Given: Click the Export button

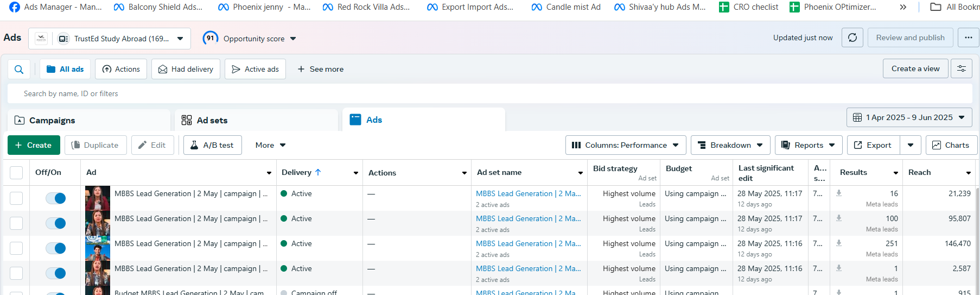Looking at the screenshot, I should (873, 145).
